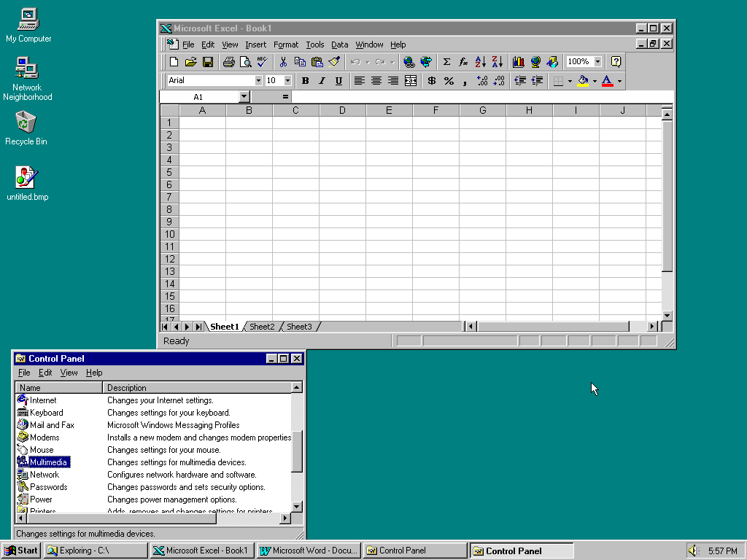Viewport: 747px width, 560px height.
Task: Switch to the Sheet2 tab
Action: (x=262, y=327)
